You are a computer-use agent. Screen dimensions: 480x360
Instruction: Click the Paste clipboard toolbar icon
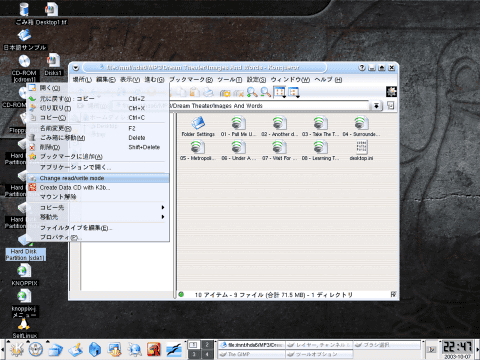[195, 92]
